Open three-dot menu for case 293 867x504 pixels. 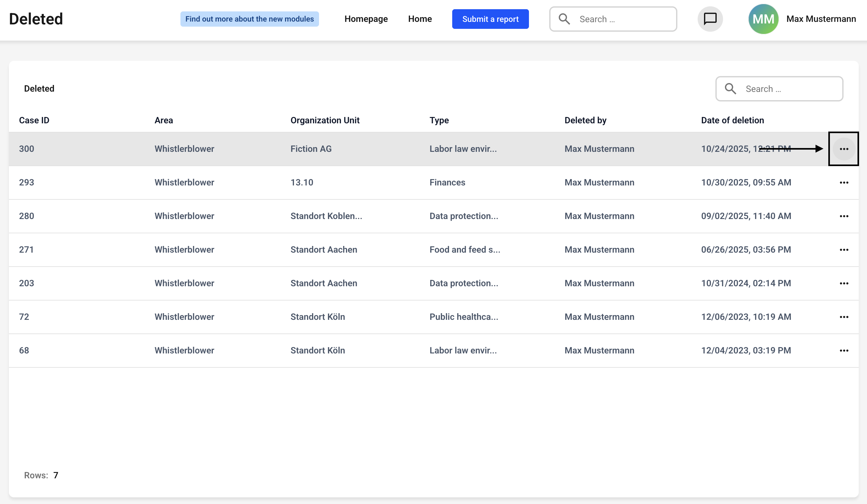(x=844, y=183)
